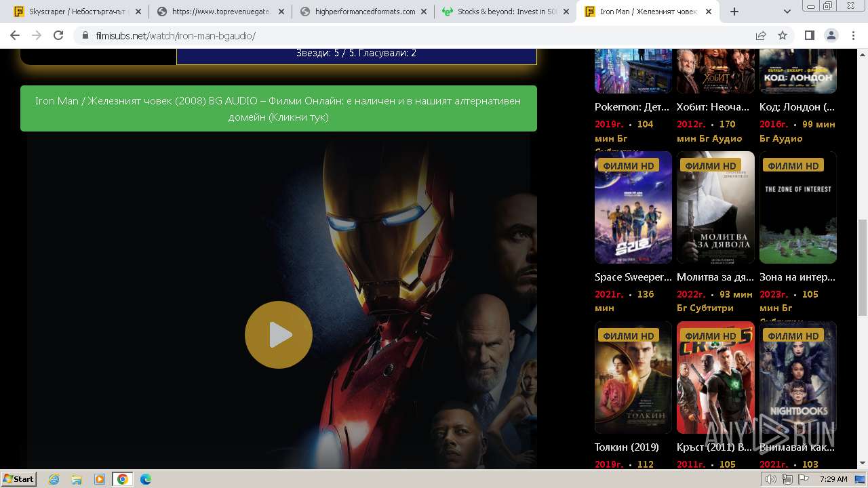Viewport: 868px width, 488px height.
Task: Click the Код: Лондон title link
Action: tap(797, 107)
